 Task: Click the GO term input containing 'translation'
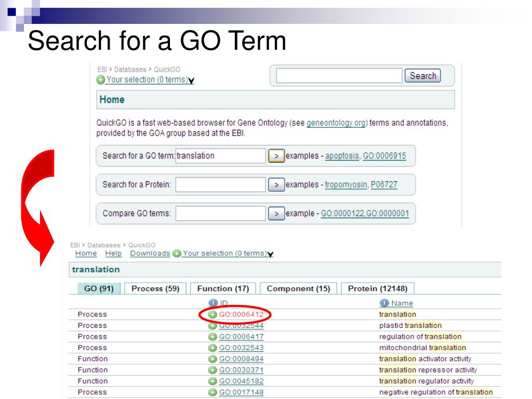220,156
